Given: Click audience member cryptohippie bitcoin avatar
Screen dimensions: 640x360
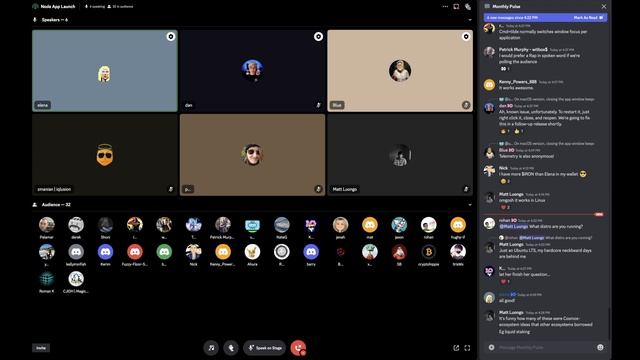Looking at the screenshot, I should point(429,252).
